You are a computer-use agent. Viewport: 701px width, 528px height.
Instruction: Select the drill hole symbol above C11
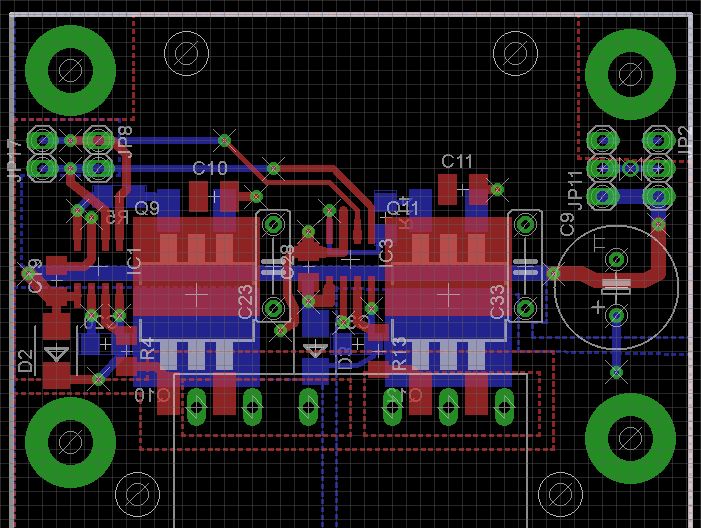(x=515, y=53)
